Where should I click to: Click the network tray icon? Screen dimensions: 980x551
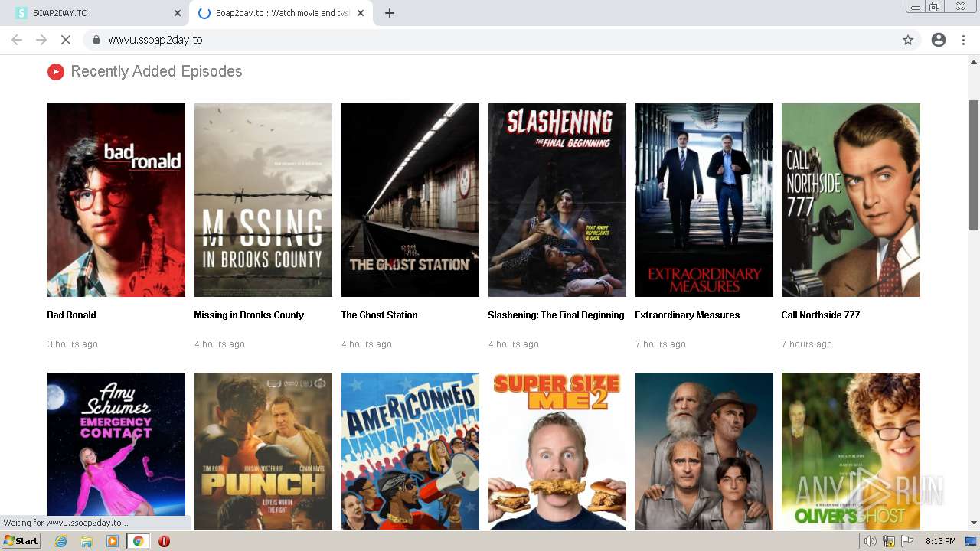(889, 541)
